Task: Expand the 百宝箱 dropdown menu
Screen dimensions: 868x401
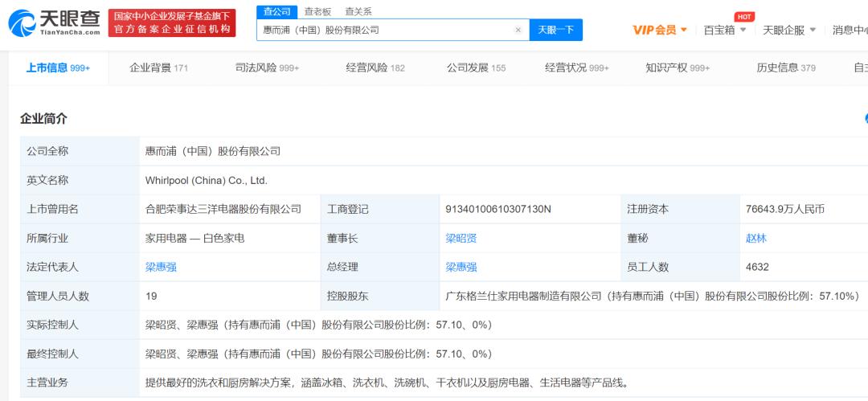Action: click(x=725, y=30)
